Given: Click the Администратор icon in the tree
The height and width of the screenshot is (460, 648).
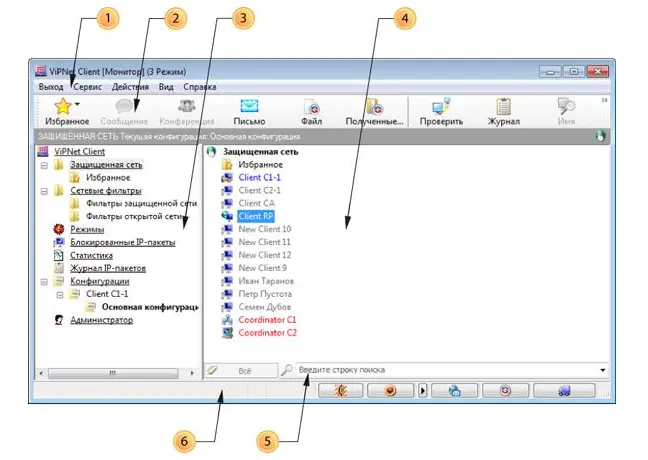Looking at the screenshot, I should tap(59, 320).
